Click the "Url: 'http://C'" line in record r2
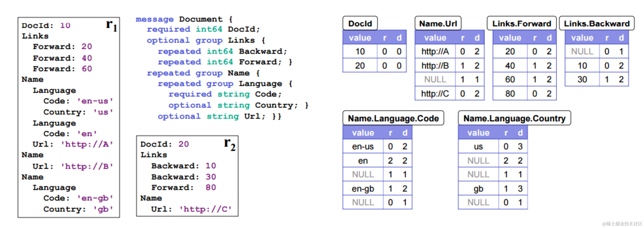This screenshot has height=228, width=644. coord(191,209)
